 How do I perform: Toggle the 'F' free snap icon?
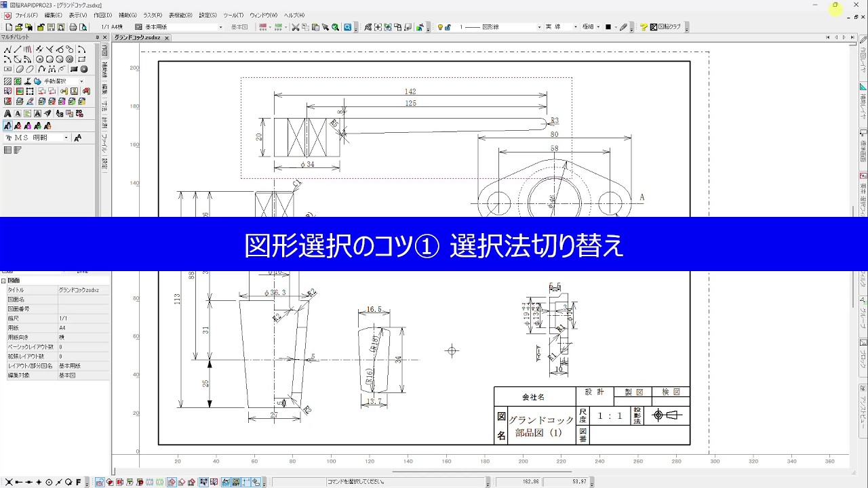[x=78, y=483]
